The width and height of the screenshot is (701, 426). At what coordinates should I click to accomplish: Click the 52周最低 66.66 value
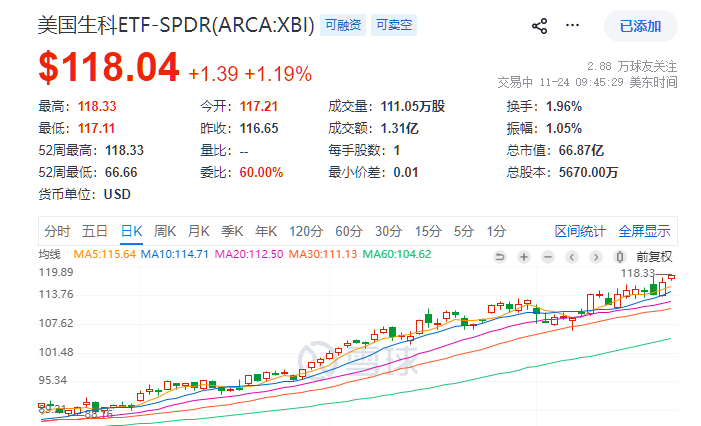click(x=121, y=172)
